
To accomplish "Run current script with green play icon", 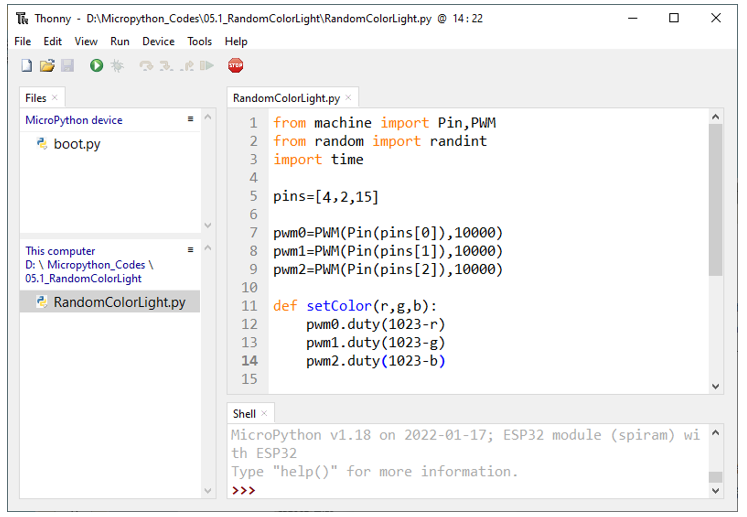I will pos(97,65).
